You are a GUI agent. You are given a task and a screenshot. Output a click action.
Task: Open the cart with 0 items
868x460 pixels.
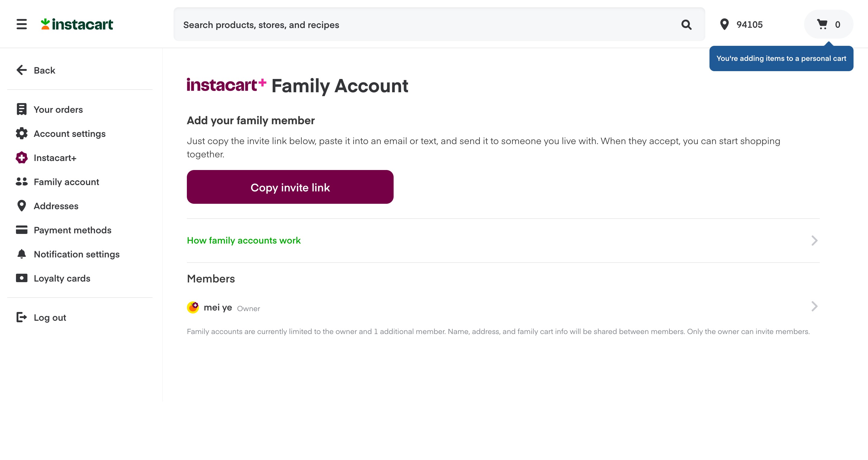(829, 24)
